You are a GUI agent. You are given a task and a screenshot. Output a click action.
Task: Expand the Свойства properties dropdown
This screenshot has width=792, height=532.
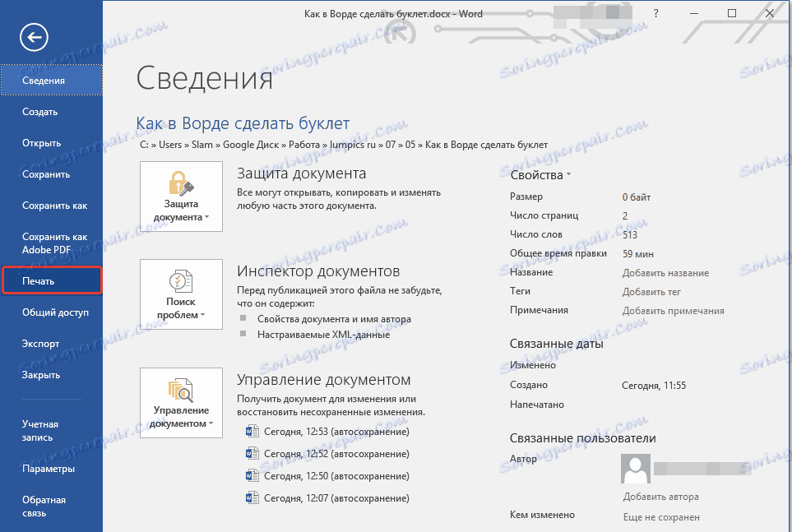tap(540, 175)
